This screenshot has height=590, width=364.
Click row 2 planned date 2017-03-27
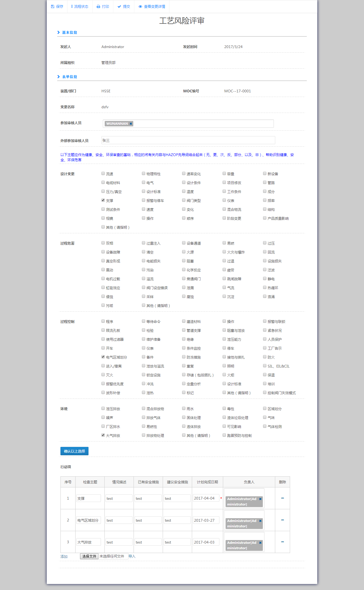coord(206,520)
